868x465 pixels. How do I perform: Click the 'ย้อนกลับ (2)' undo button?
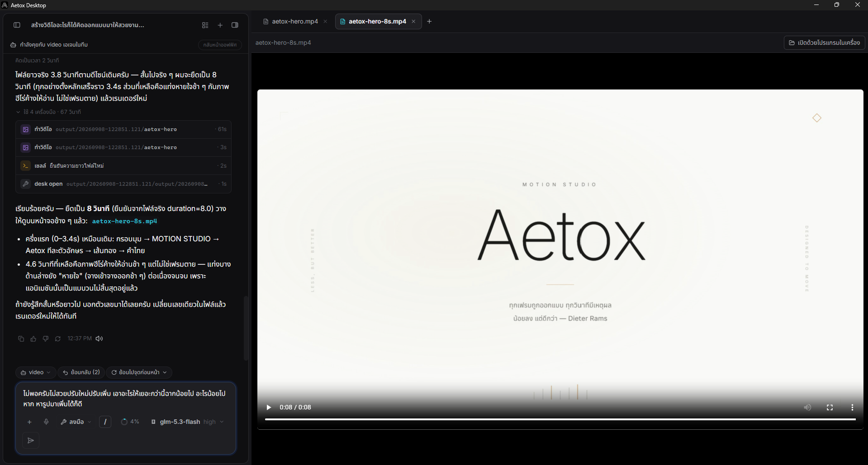pyautogui.click(x=81, y=372)
